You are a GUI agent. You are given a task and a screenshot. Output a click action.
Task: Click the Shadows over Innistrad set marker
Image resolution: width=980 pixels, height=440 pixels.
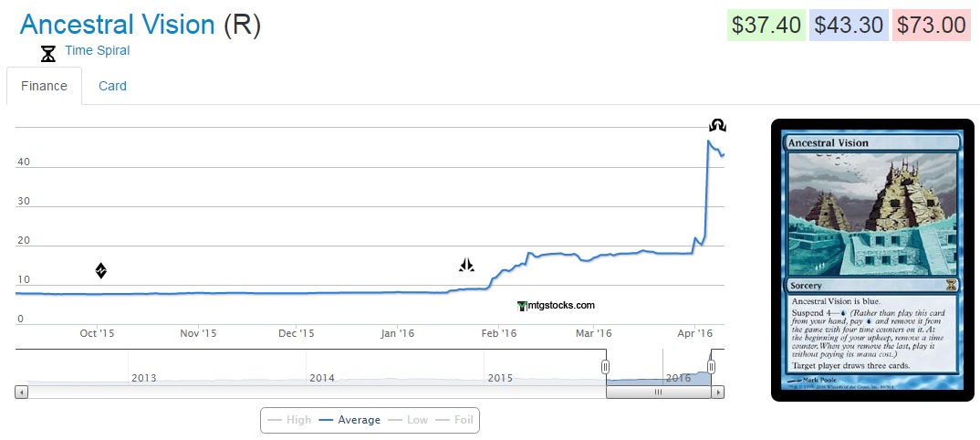718,125
